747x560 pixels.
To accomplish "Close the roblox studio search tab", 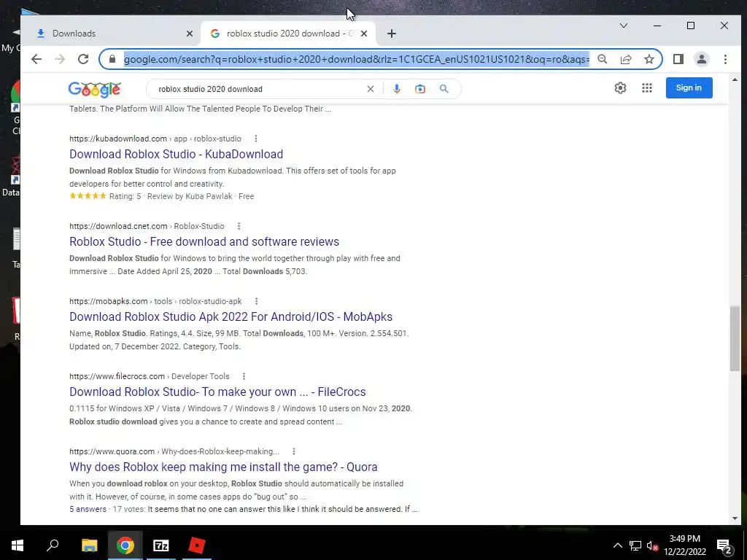I will [364, 34].
